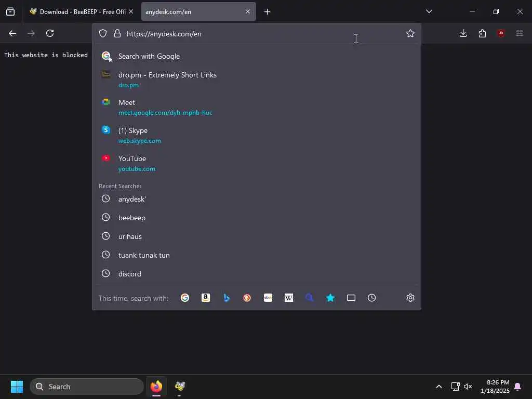Image resolution: width=532 pixels, height=399 pixels.
Task: Open BeeBEEP from the taskbar
Action: point(180,387)
